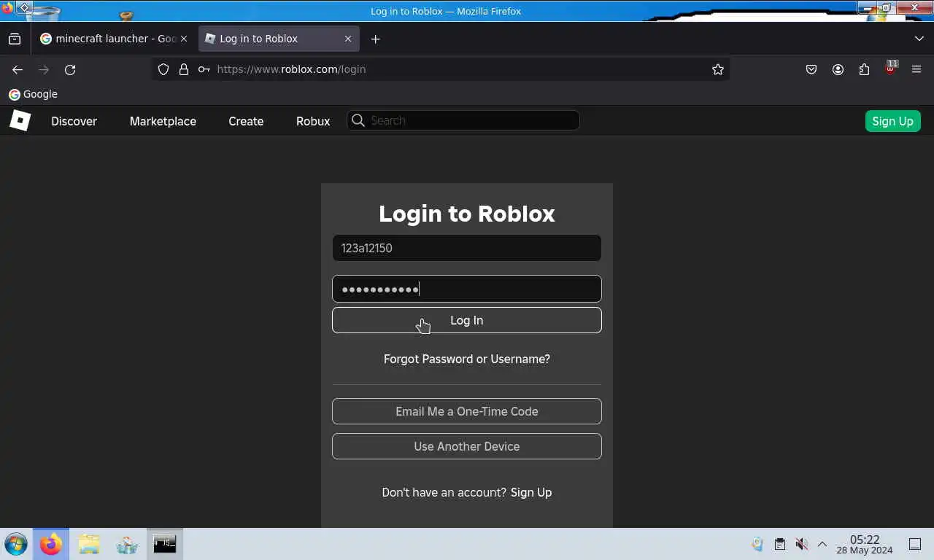The height and width of the screenshot is (560, 934).
Task: Click the address bar URL
Action: point(291,69)
